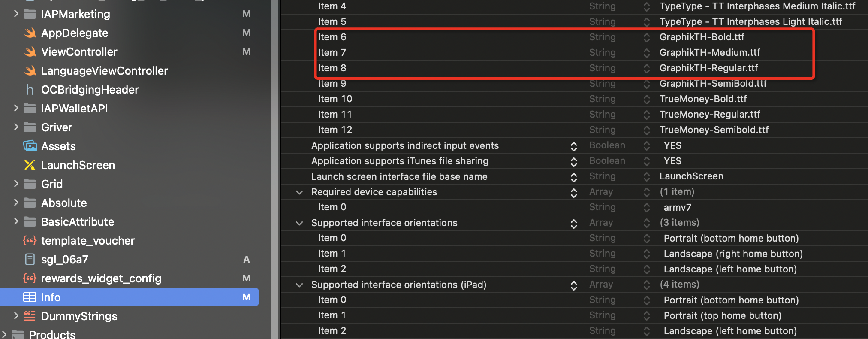Collapse the Required device capabilities array
This screenshot has width=868, height=339.
pos(299,192)
